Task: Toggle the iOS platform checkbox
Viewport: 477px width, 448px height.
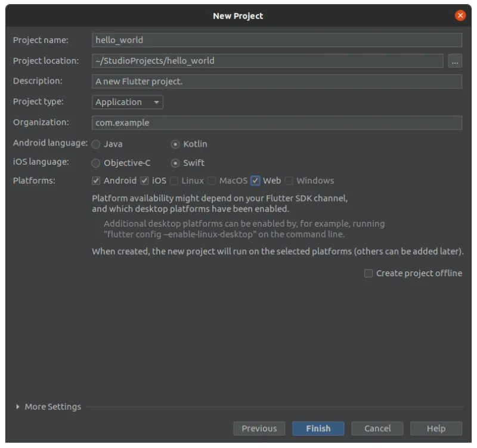Action: tap(144, 181)
